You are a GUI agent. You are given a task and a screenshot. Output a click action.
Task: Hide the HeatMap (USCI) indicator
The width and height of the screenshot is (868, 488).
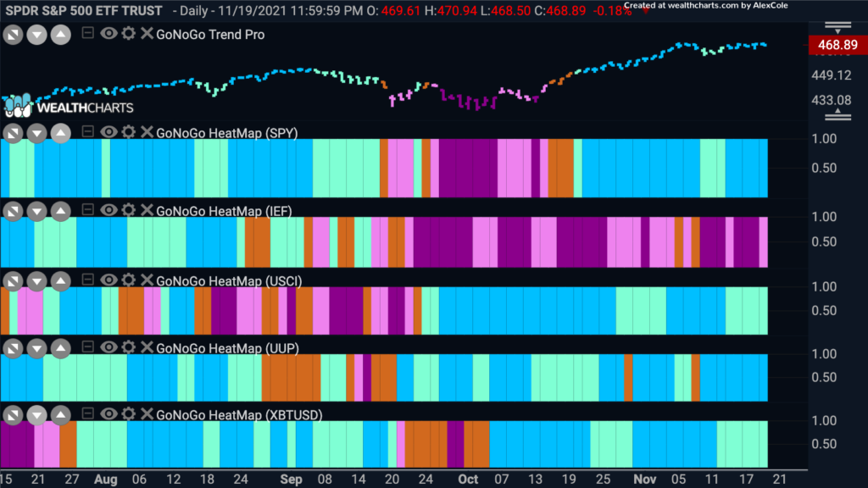108,280
